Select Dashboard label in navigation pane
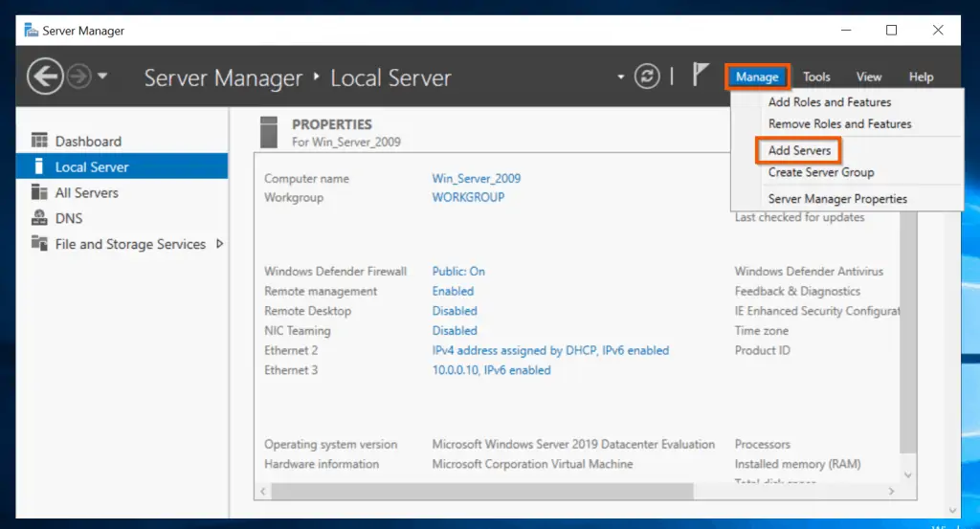980x529 pixels. [88, 142]
